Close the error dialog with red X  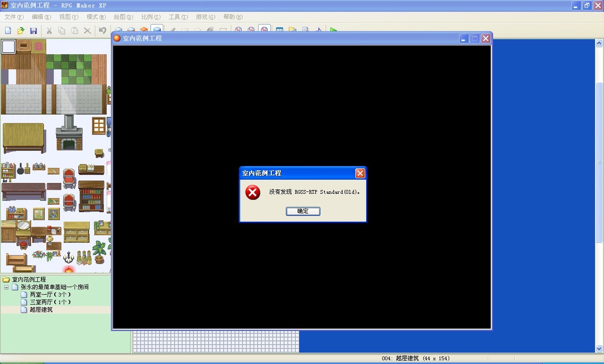(360, 173)
